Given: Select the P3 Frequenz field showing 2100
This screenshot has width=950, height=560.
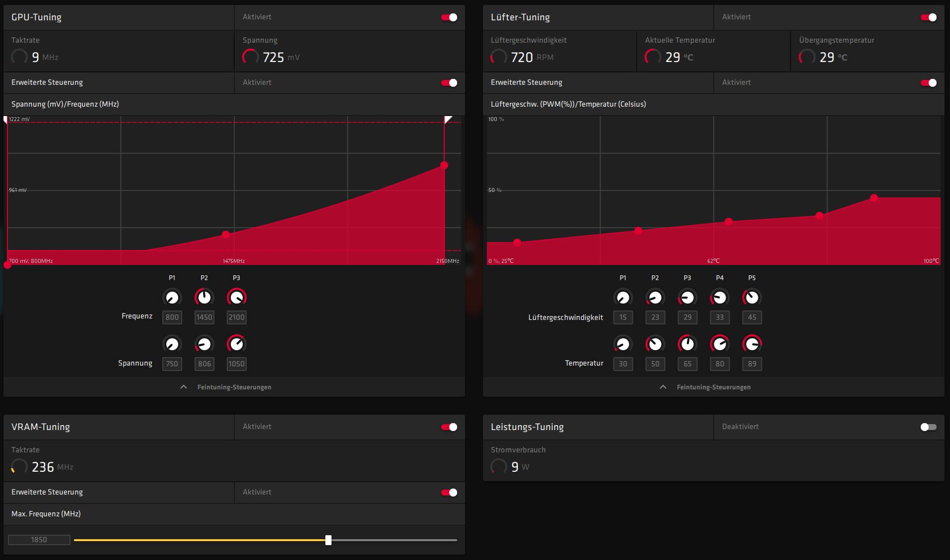Looking at the screenshot, I should point(237,317).
